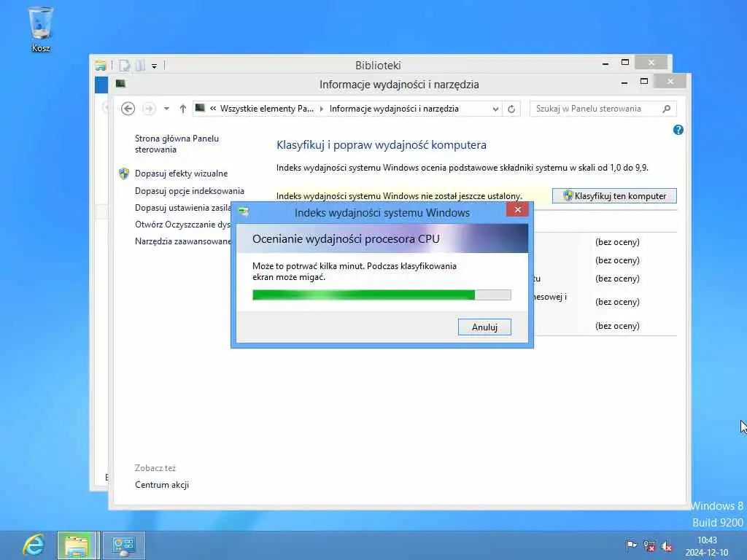Screen dimensions: 747x560
Task: Expand the address bar history dropdown
Action: point(495,109)
